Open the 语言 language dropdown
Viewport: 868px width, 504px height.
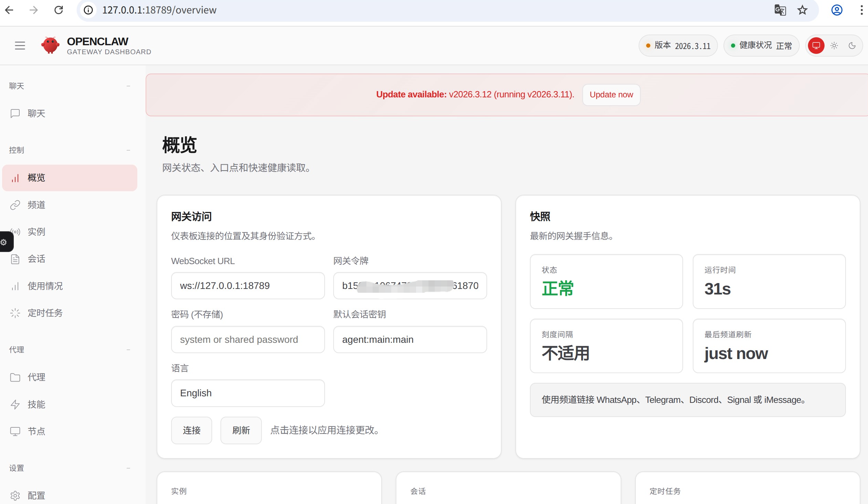tap(248, 393)
